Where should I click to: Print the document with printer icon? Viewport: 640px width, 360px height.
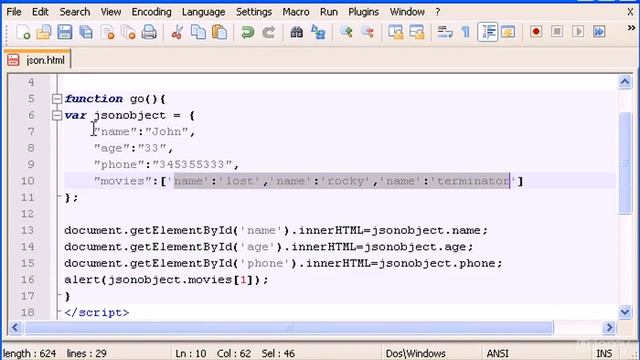point(149,32)
